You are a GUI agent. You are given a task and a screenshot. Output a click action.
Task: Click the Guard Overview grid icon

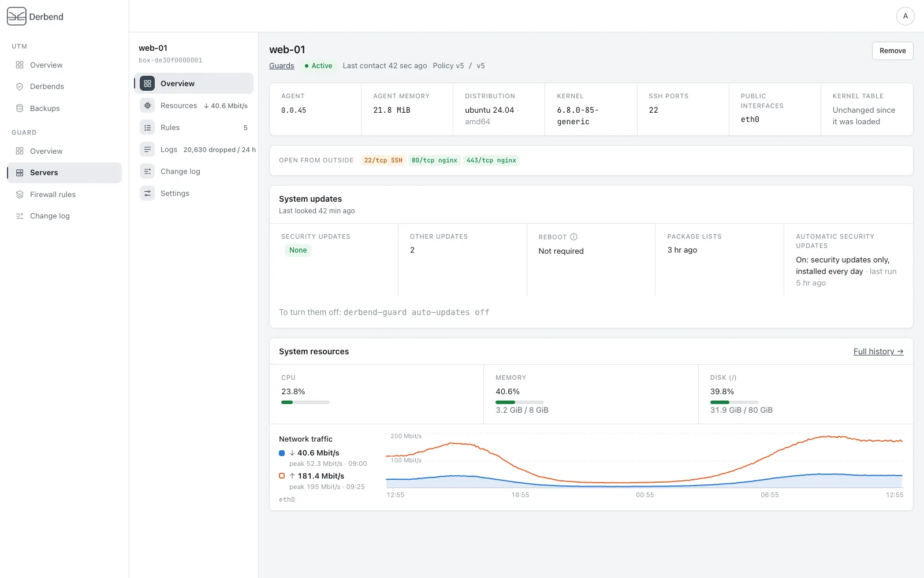pyautogui.click(x=20, y=151)
